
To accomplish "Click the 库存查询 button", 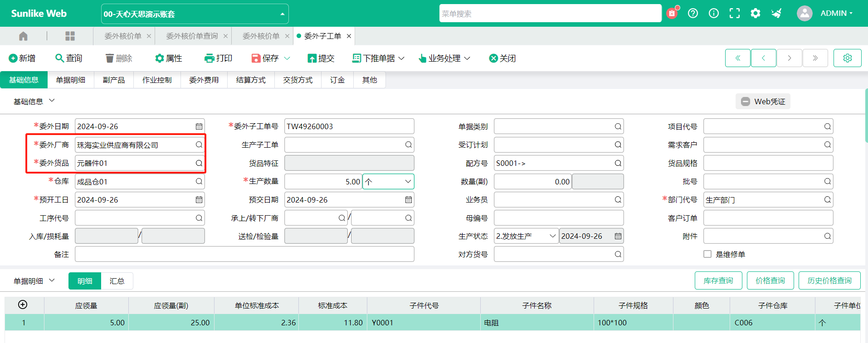I will [x=718, y=280].
